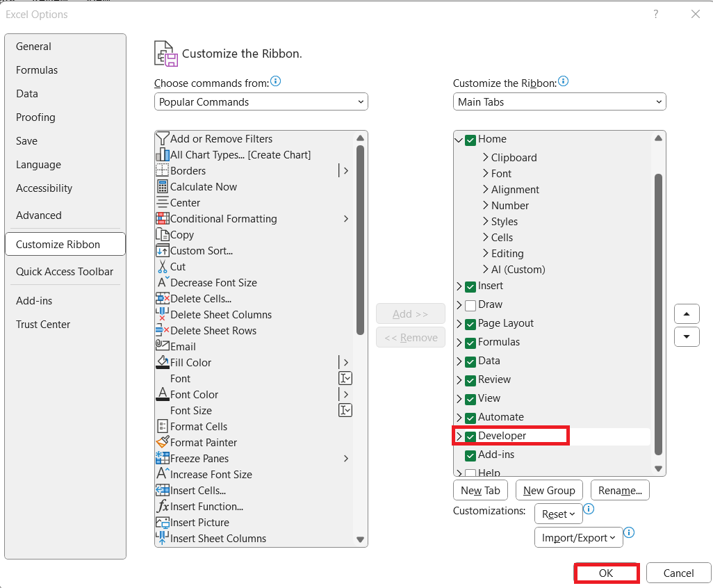Click the Calculate Now calculator icon

[163, 186]
